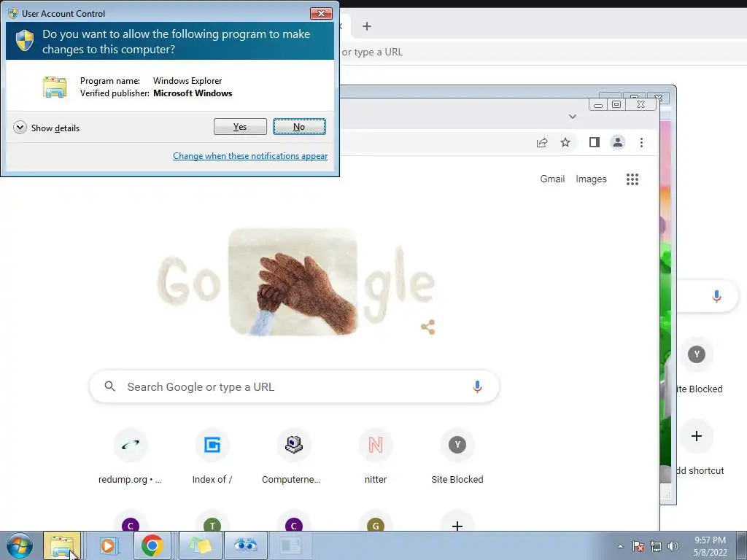
Task: Open clock showing 9:57 PM
Action: [710, 545]
